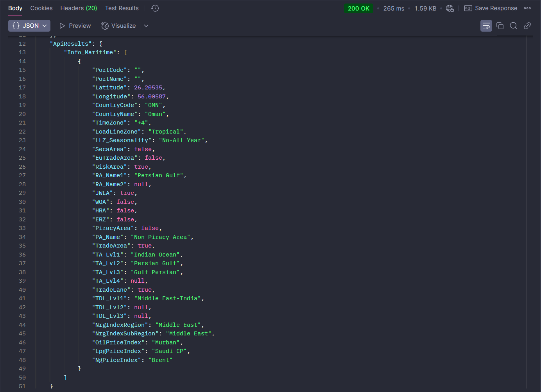This screenshot has width=541, height=392.
Task: Open the more options ellipsis menu
Action: (527, 8)
